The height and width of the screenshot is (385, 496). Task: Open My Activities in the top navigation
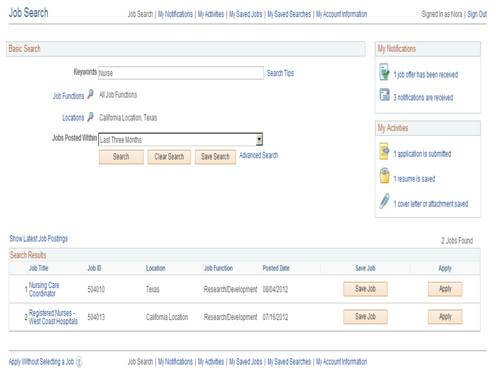pos(211,14)
